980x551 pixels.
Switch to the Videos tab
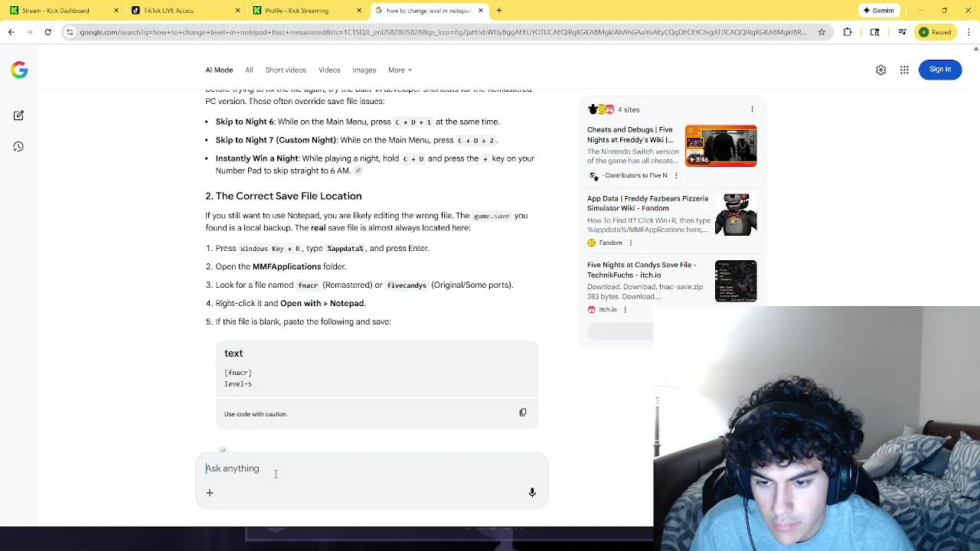[329, 70]
